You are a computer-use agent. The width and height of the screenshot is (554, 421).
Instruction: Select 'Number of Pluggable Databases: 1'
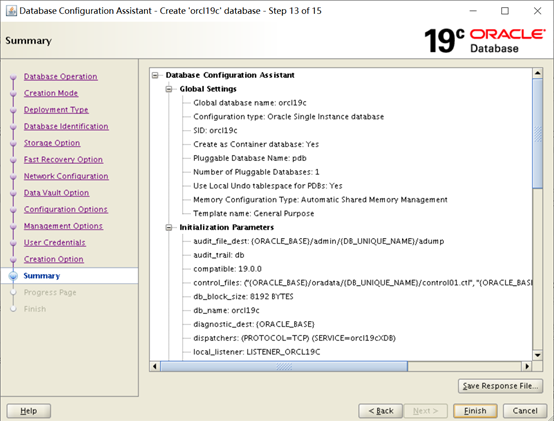(x=256, y=172)
